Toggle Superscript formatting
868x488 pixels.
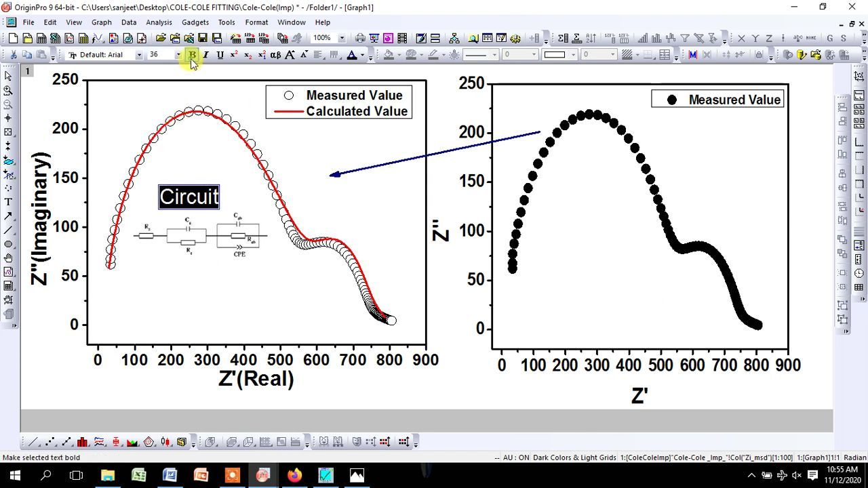coord(234,55)
